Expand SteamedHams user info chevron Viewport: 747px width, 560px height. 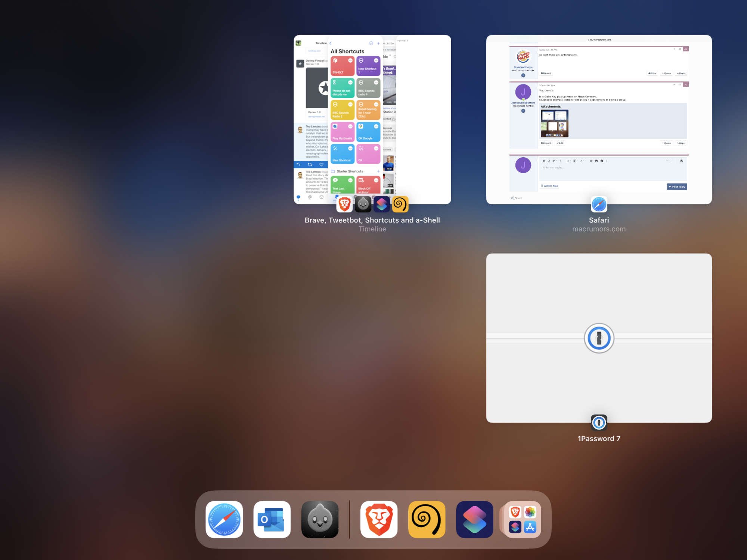click(523, 75)
